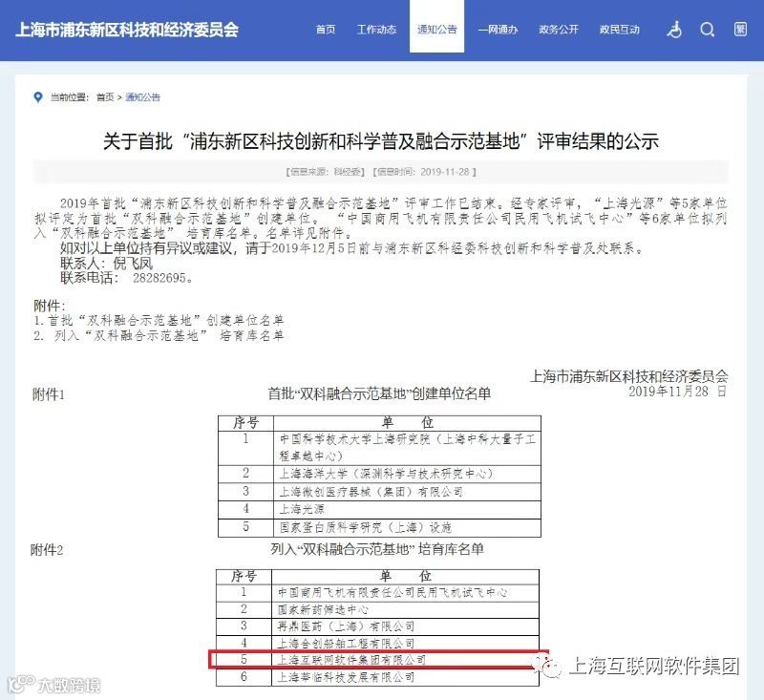Click heading 首批“双科融合示范基地”创建单位名单

click(379, 393)
